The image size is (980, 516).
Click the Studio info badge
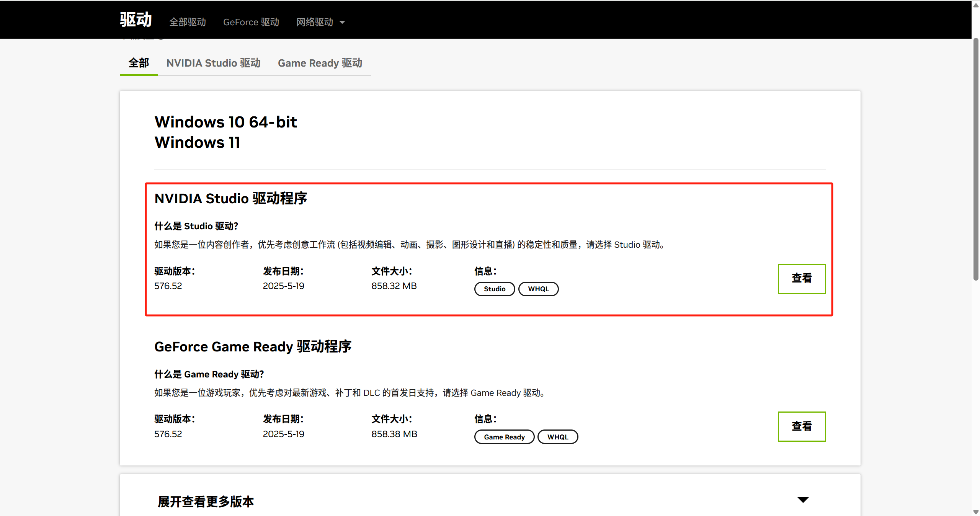coord(494,289)
